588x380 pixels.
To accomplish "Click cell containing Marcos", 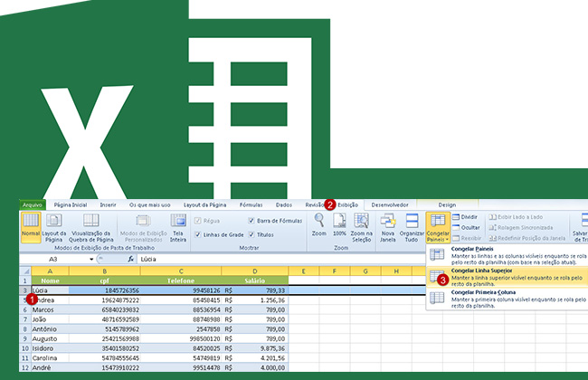I will 50,309.
